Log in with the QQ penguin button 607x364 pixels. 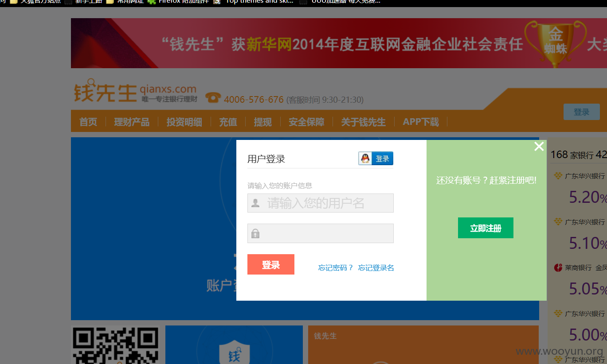click(376, 159)
